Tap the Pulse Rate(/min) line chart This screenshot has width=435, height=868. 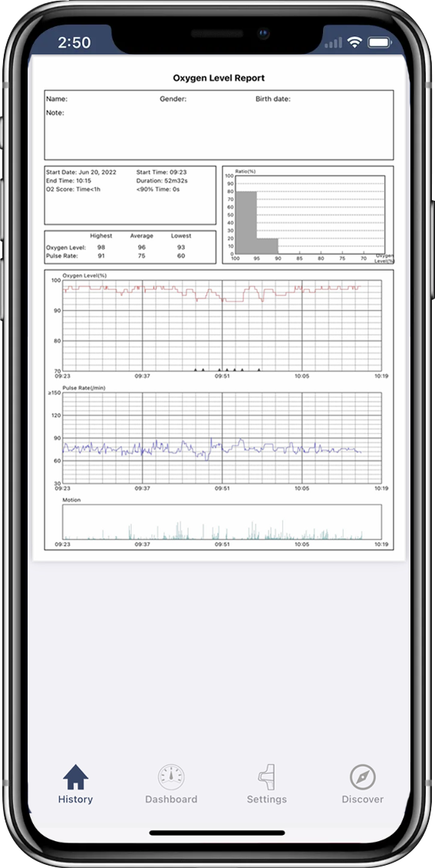[x=219, y=439]
